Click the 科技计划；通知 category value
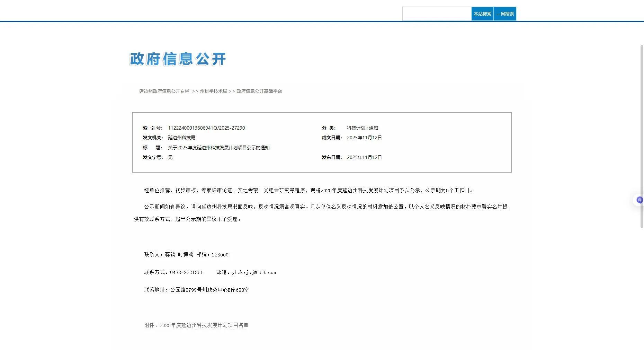The height and width of the screenshot is (350, 644). [x=362, y=128]
